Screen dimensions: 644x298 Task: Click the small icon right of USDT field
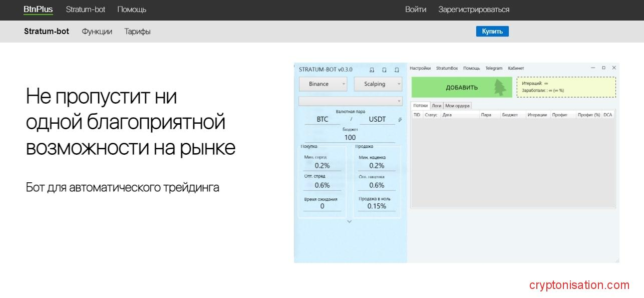tap(400, 120)
